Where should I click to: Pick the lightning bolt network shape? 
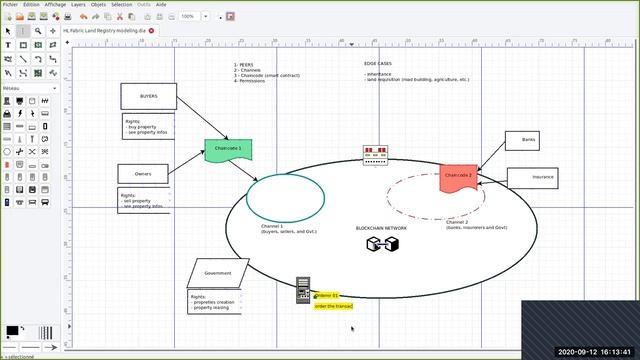click(20, 113)
